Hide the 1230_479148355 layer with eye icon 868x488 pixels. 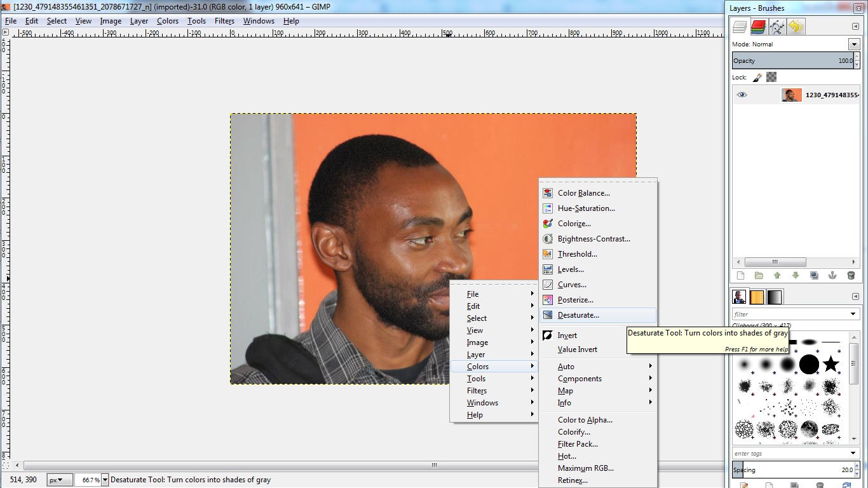pos(742,95)
